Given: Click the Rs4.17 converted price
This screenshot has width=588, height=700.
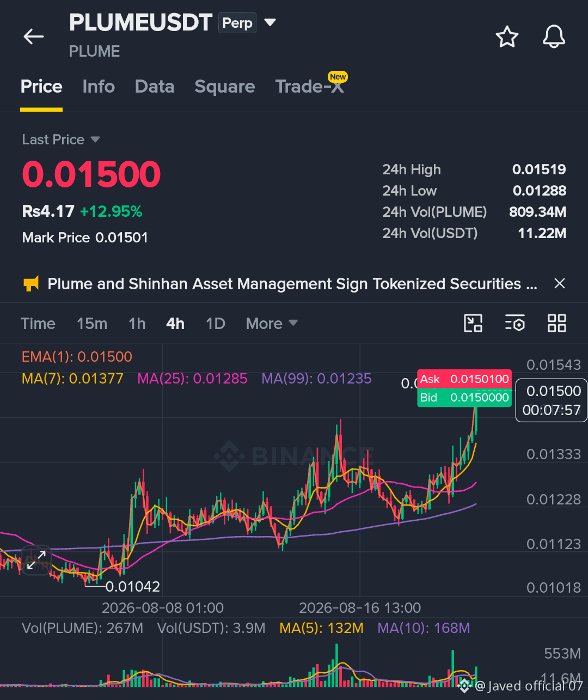Looking at the screenshot, I should point(48,211).
